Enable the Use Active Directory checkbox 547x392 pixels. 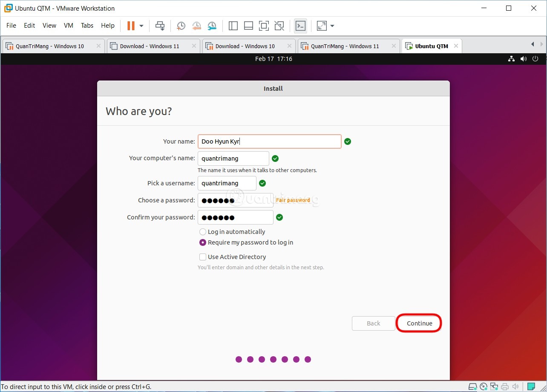click(203, 257)
